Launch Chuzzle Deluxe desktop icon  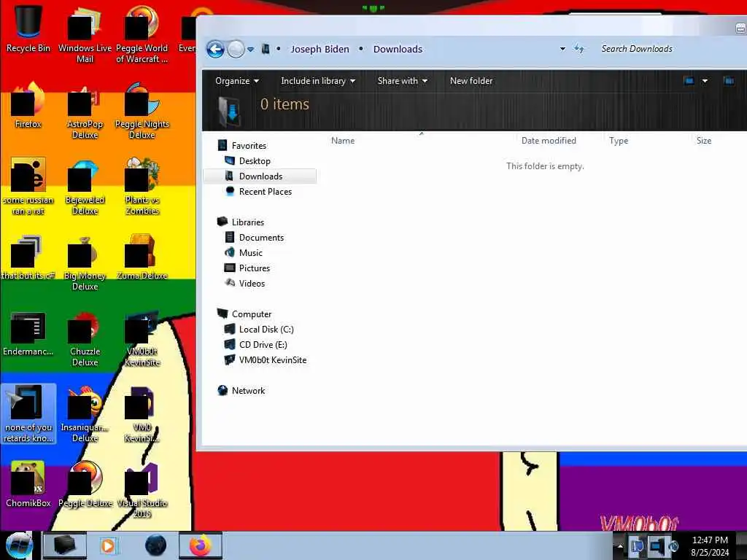click(x=85, y=339)
